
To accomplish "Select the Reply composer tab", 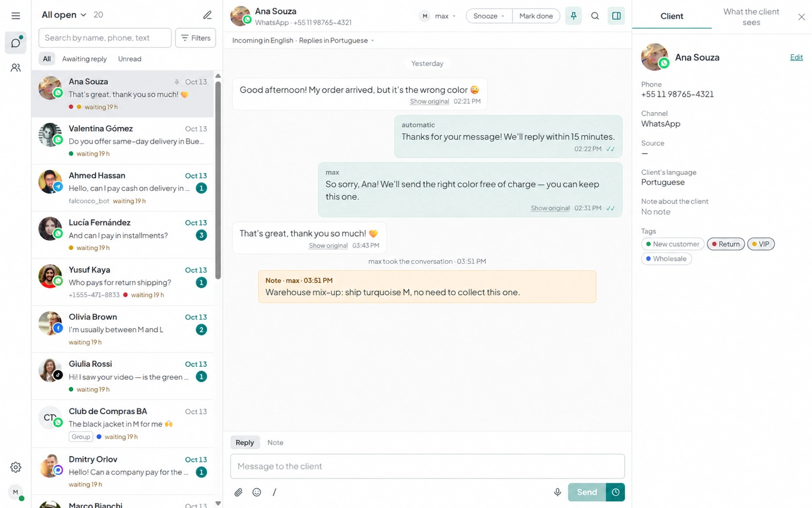I will coord(245,442).
